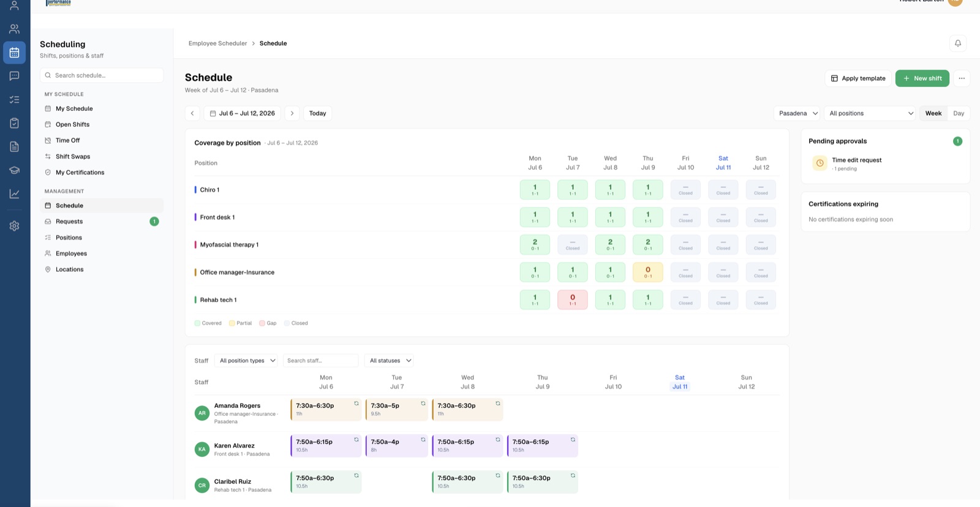The height and width of the screenshot is (507, 980).
Task: Open the more options ellipsis button
Action: [x=962, y=78]
